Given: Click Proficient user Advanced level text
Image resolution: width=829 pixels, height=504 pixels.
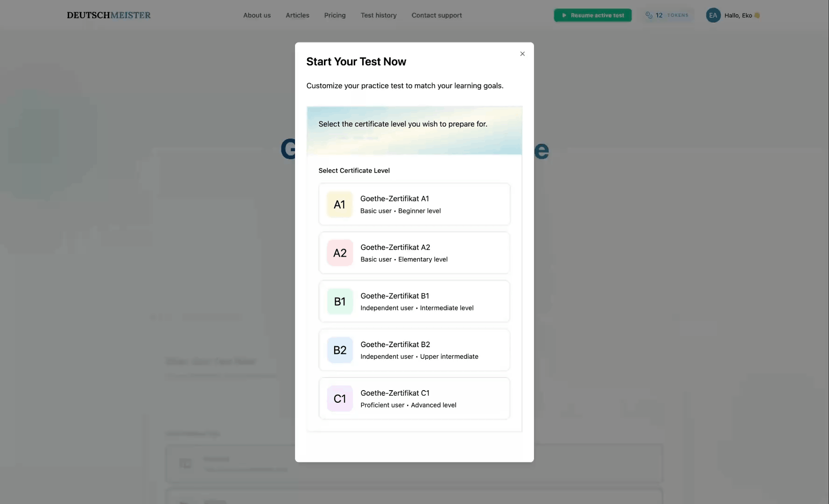Looking at the screenshot, I should coord(408,405).
